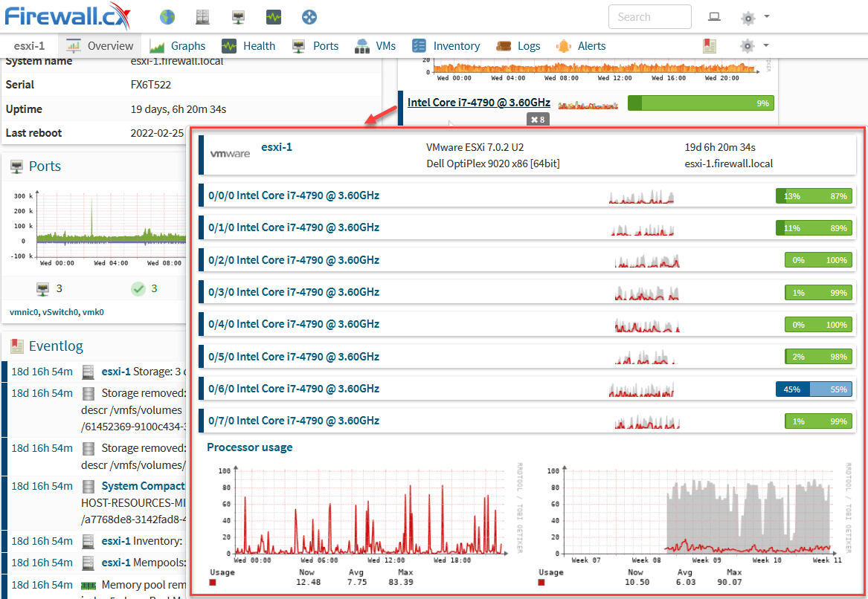Image resolution: width=868 pixels, height=599 pixels.
Task: Click the Eventlog book icon
Action: coord(17,346)
